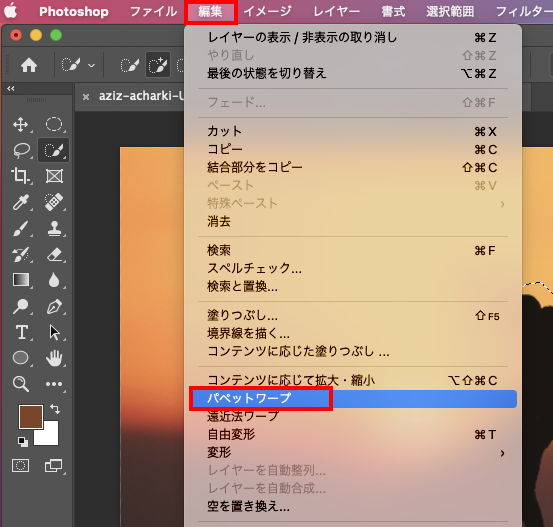The height and width of the screenshot is (527, 553).
Task: Select the Lasso tool
Action: click(21, 150)
